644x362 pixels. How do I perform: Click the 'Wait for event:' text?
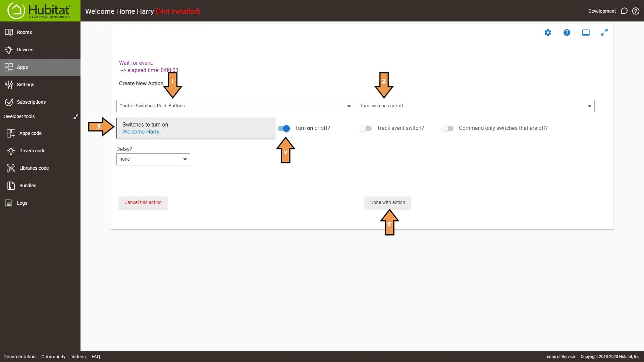click(136, 63)
